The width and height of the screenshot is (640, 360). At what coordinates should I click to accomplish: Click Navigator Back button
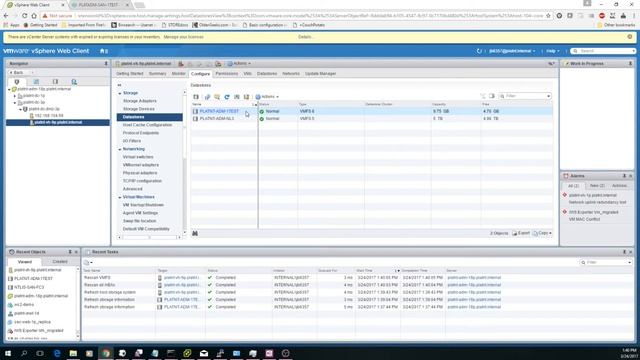[x=17, y=73]
